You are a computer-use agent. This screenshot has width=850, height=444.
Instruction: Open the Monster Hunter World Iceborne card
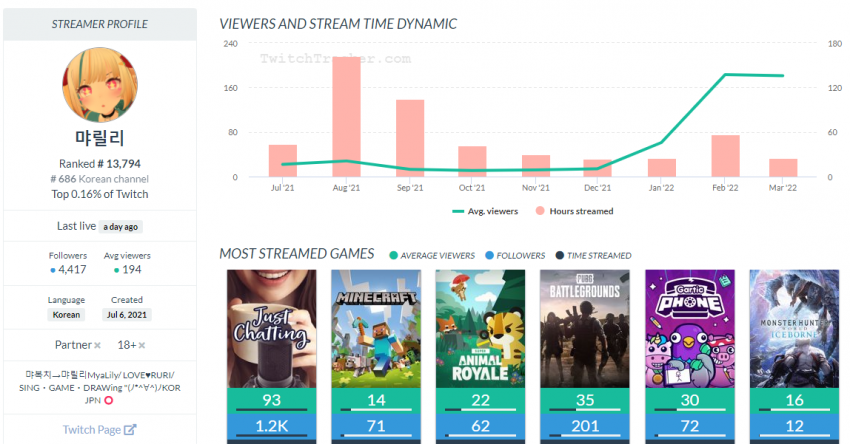(x=794, y=329)
